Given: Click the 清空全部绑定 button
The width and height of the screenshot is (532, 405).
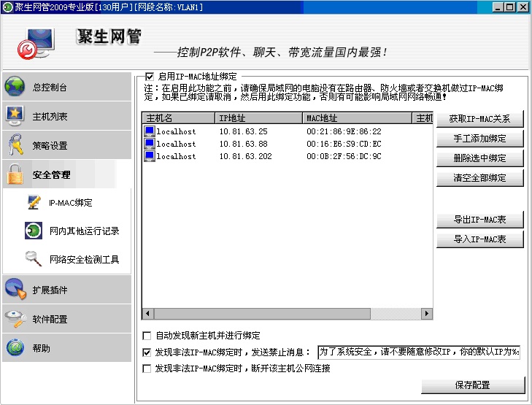Looking at the screenshot, I should [479, 178].
